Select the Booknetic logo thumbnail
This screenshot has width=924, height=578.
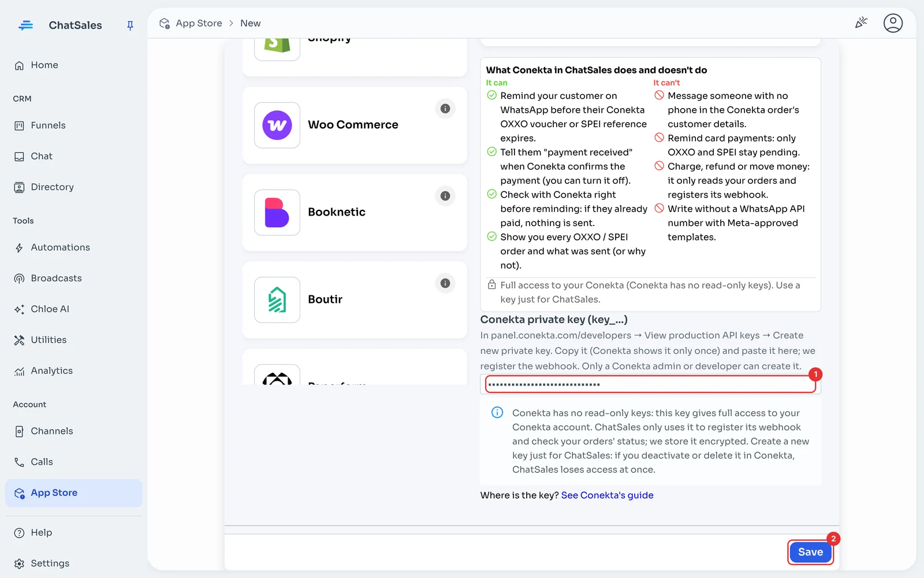tap(277, 213)
